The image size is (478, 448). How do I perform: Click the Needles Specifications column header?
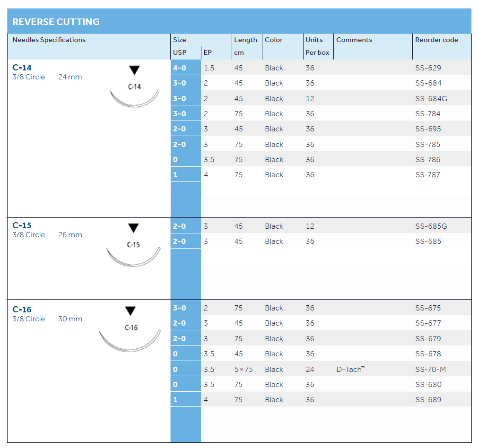(49, 40)
